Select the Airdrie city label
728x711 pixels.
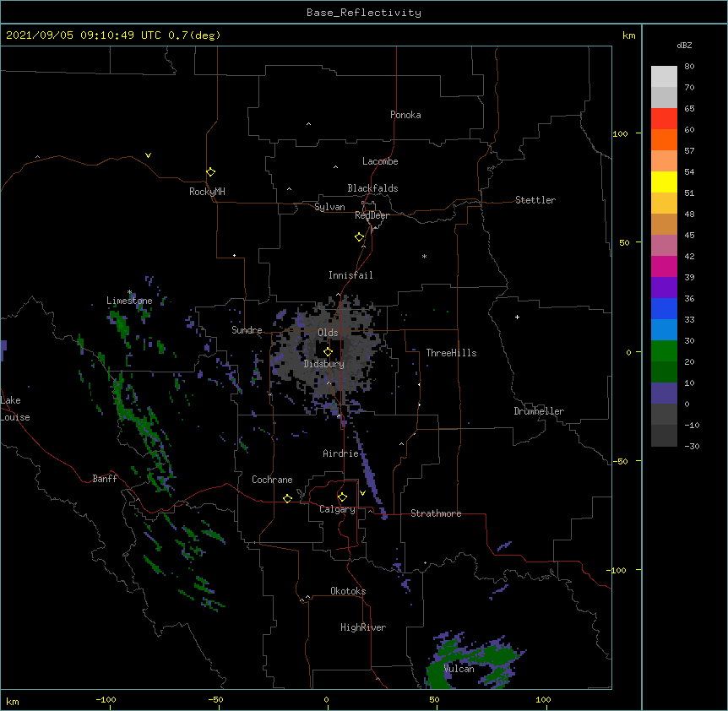341,453
